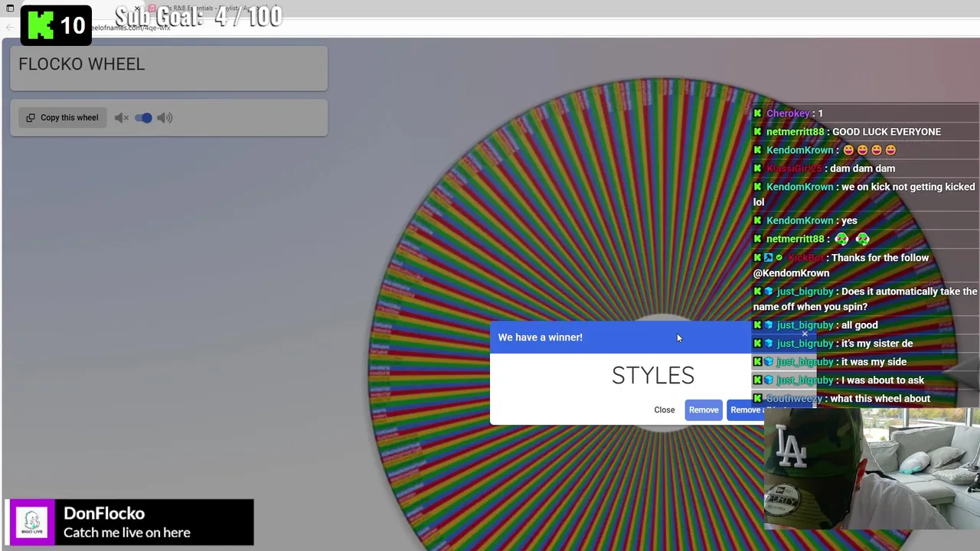Click the FLOCKO WHEEL title
This screenshot has height=551, width=980.
(82, 64)
